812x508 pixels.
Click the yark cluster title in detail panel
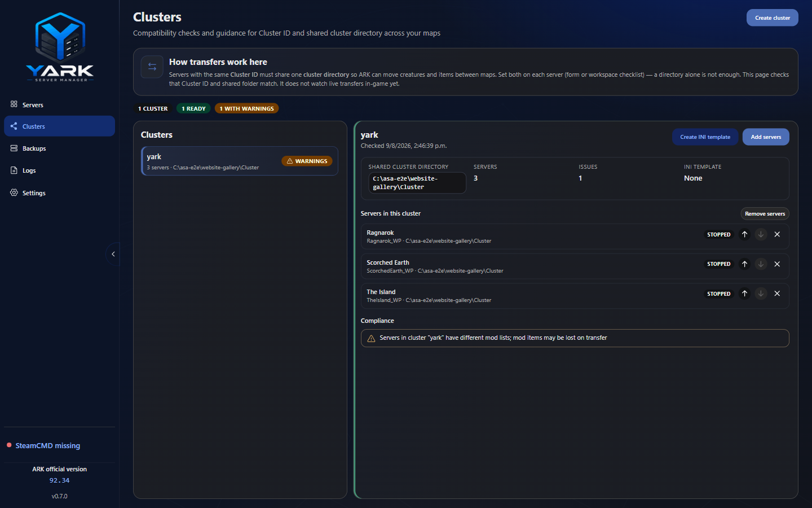(x=369, y=135)
